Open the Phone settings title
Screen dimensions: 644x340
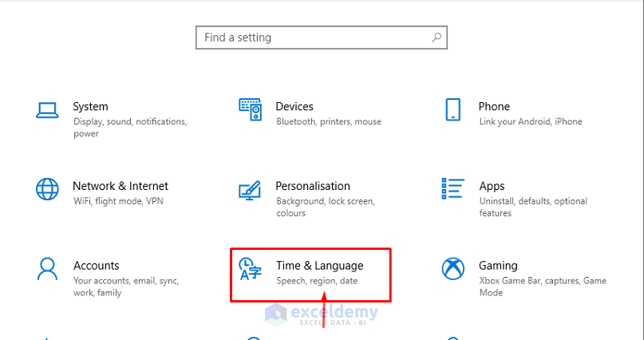point(494,106)
